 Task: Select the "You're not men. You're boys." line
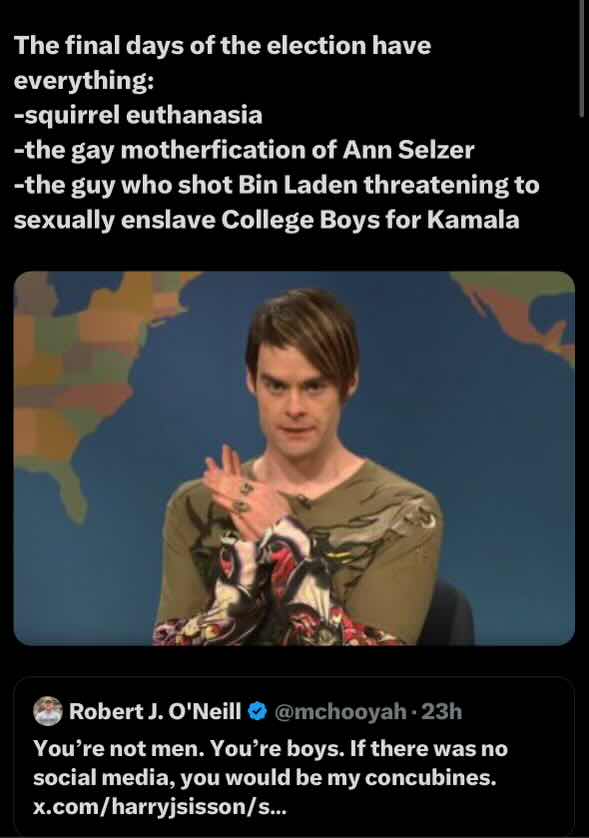pos(188,748)
